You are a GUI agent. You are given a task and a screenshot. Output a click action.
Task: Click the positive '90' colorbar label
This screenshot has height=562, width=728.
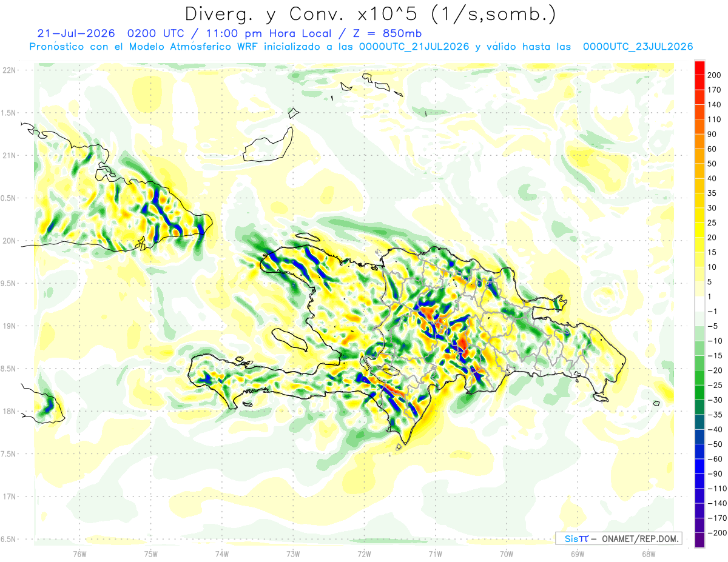[x=713, y=134]
